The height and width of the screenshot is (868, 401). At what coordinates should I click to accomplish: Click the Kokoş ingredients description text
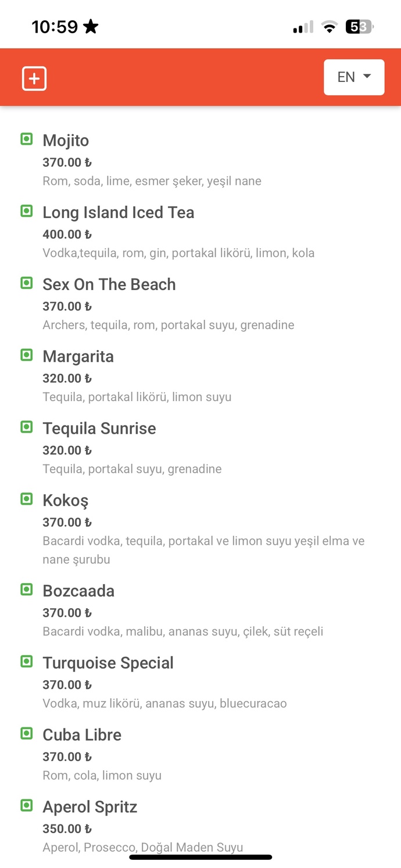[x=203, y=550]
